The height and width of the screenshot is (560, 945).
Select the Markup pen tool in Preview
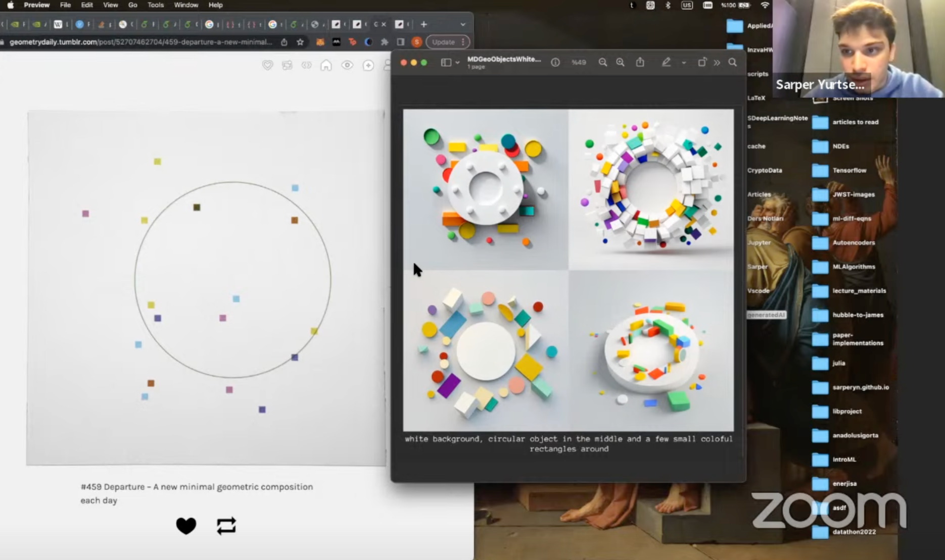(666, 62)
